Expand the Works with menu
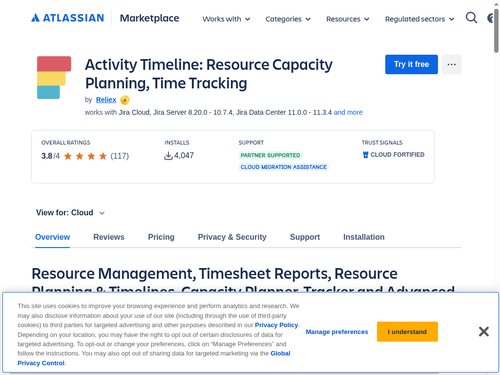This screenshot has height=375, width=500. point(226,19)
